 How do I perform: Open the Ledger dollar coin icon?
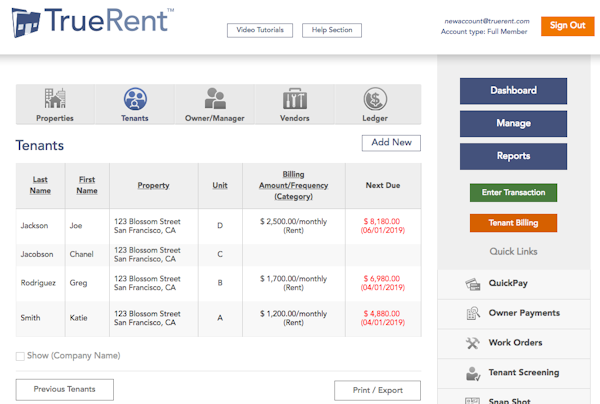(x=375, y=99)
